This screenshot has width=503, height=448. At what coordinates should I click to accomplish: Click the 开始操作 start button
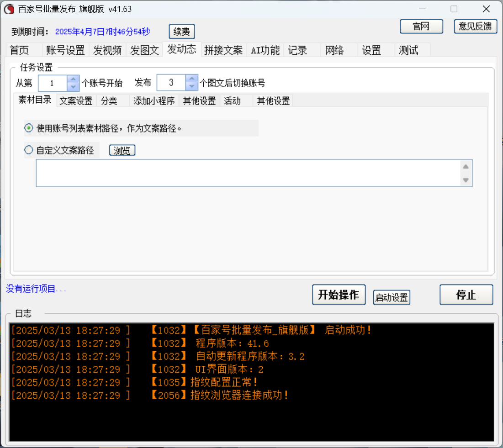[x=339, y=295]
